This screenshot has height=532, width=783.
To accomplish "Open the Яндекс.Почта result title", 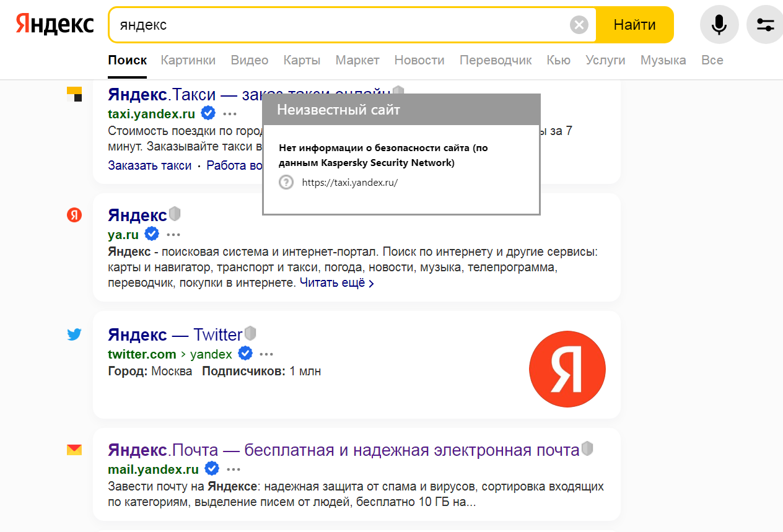I will tap(344, 450).
